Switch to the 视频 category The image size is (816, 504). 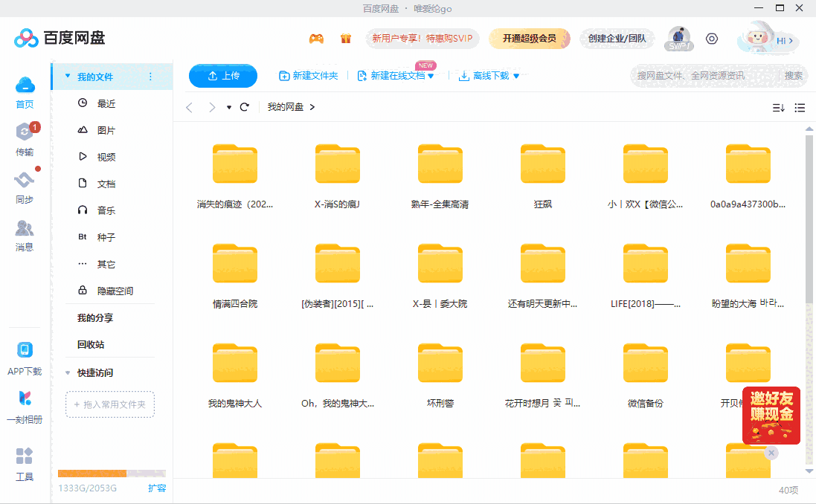(108, 156)
